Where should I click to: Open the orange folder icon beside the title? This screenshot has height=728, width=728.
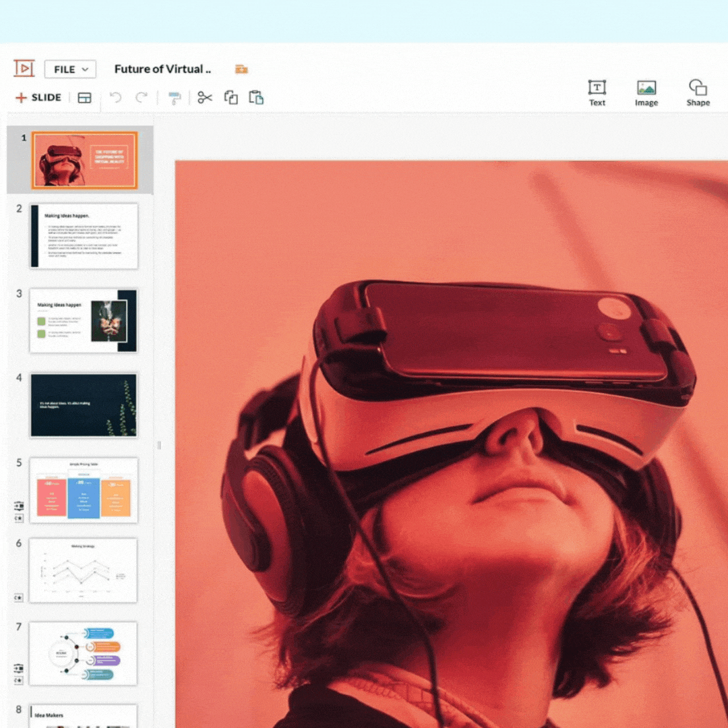241,69
